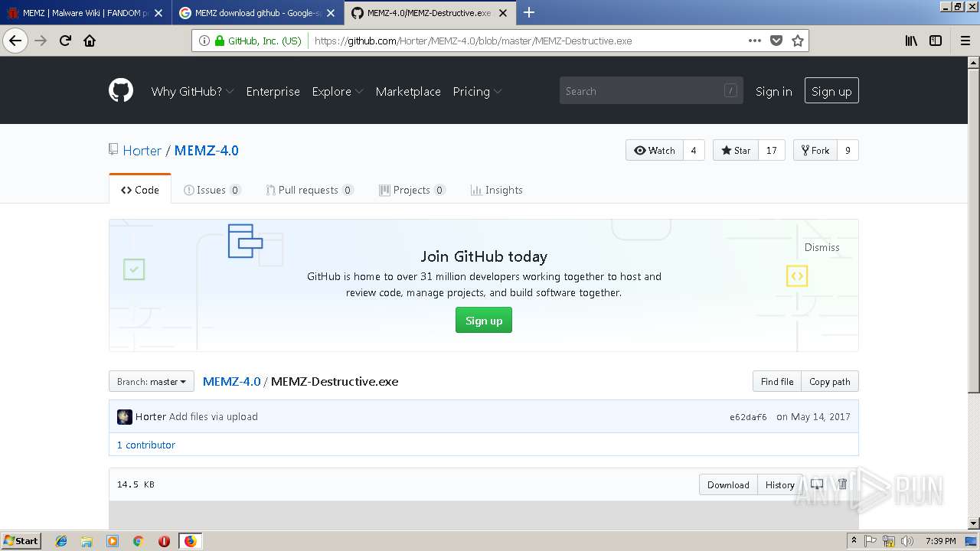Go back using browser back arrow
Image resolution: width=980 pixels, height=551 pixels.
(x=15, y=41)
